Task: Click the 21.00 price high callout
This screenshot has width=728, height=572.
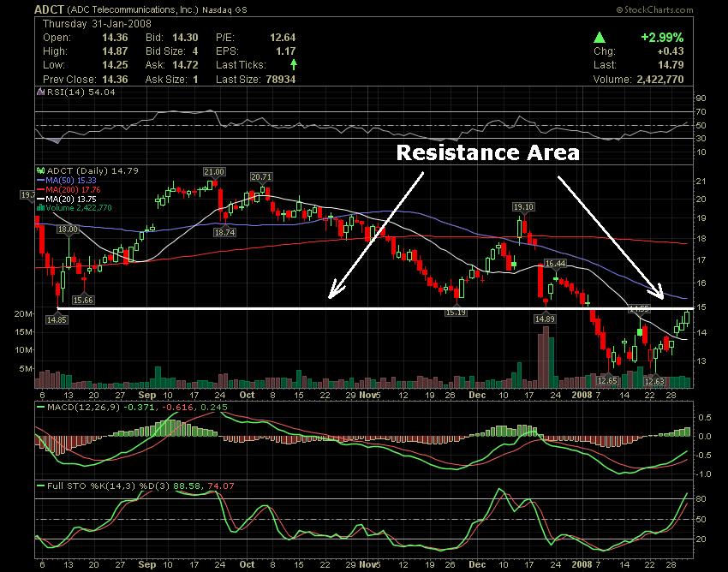Action: pos(214,172)
